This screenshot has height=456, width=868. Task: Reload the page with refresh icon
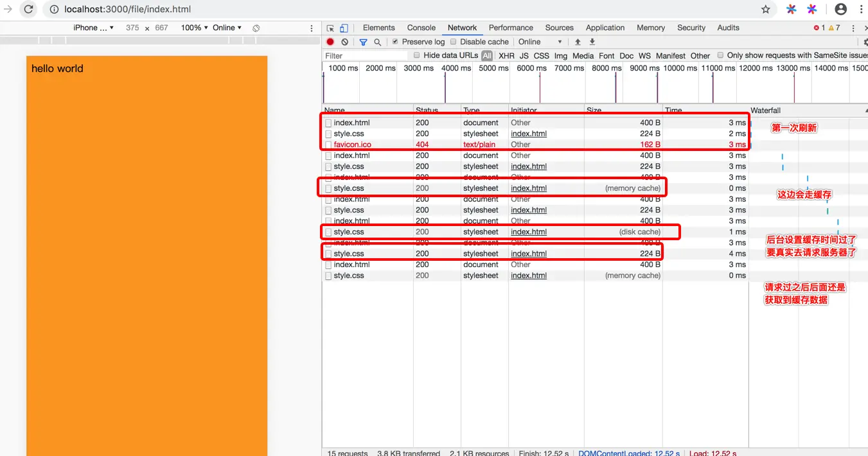pos(29,10)
